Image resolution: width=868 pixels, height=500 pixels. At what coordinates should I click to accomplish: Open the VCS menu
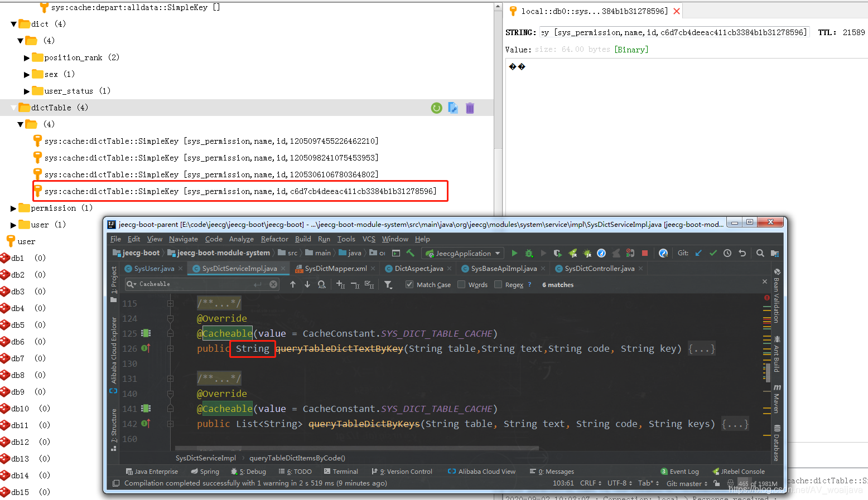(x=369, y=239)
